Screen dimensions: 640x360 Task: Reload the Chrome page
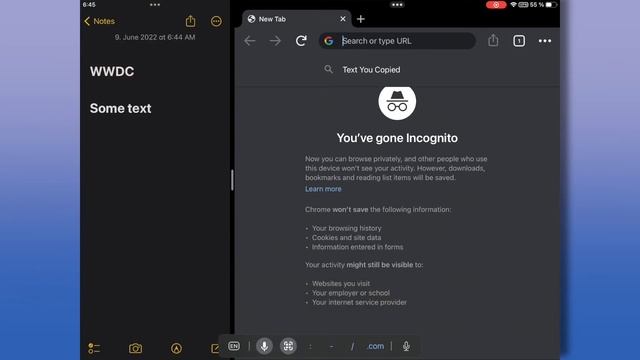coord(301,41)
